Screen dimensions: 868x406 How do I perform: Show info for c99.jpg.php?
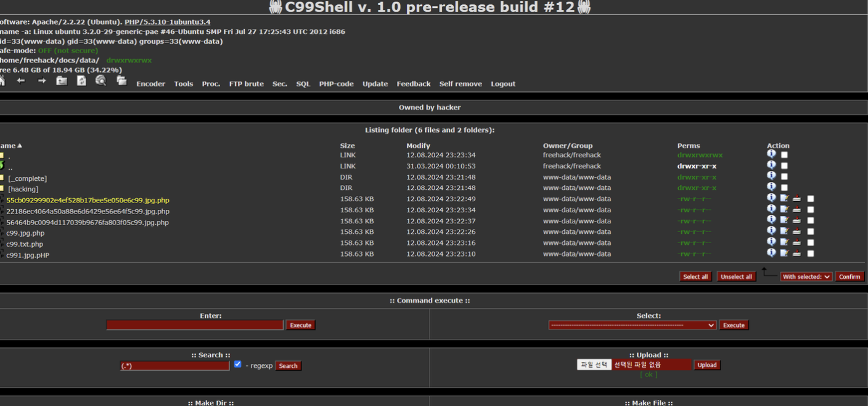(771, 231)
